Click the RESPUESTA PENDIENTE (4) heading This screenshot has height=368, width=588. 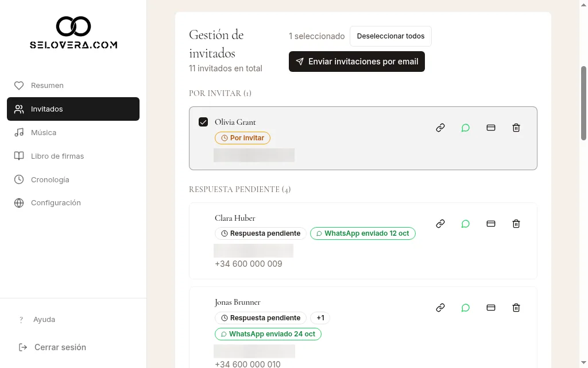pyautogui.click(x=239, y=189)
